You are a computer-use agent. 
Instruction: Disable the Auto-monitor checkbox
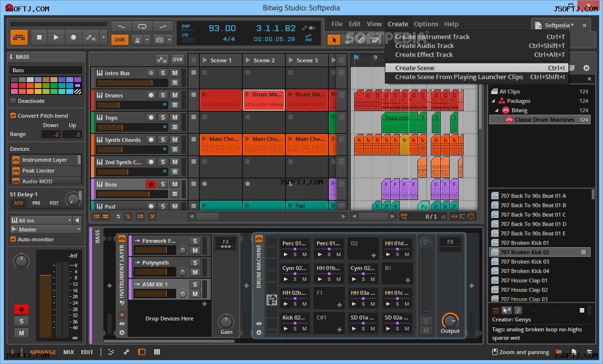[x=13, y=239]
